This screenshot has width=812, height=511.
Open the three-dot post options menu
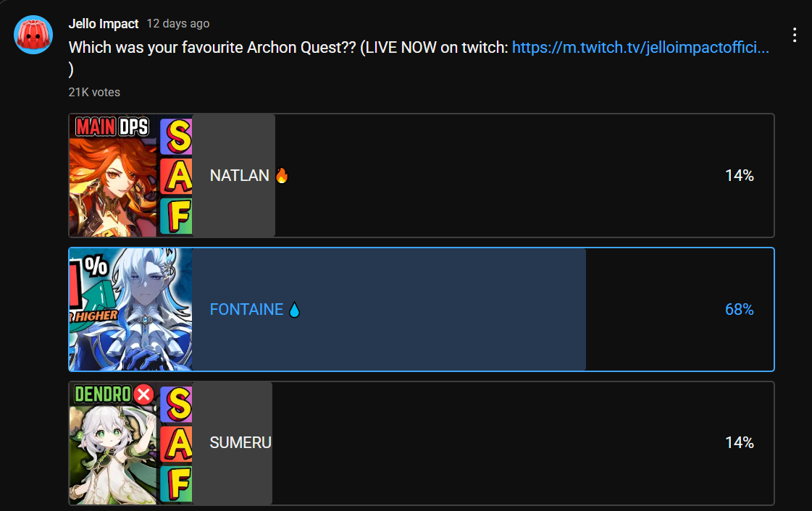point(795,35)
